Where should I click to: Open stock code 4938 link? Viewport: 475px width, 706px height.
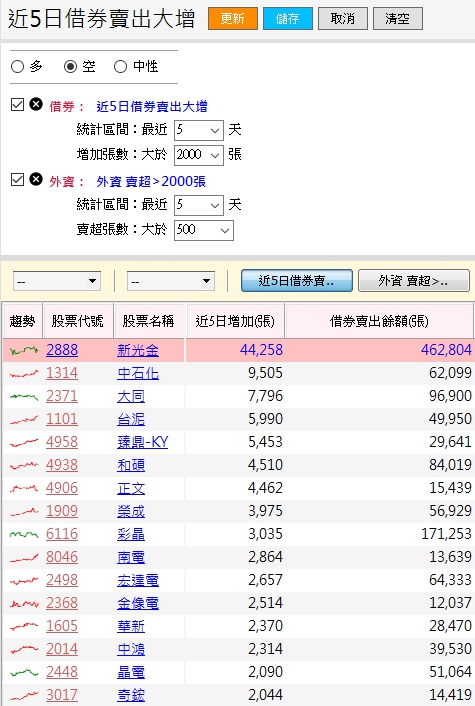point(62,465)
